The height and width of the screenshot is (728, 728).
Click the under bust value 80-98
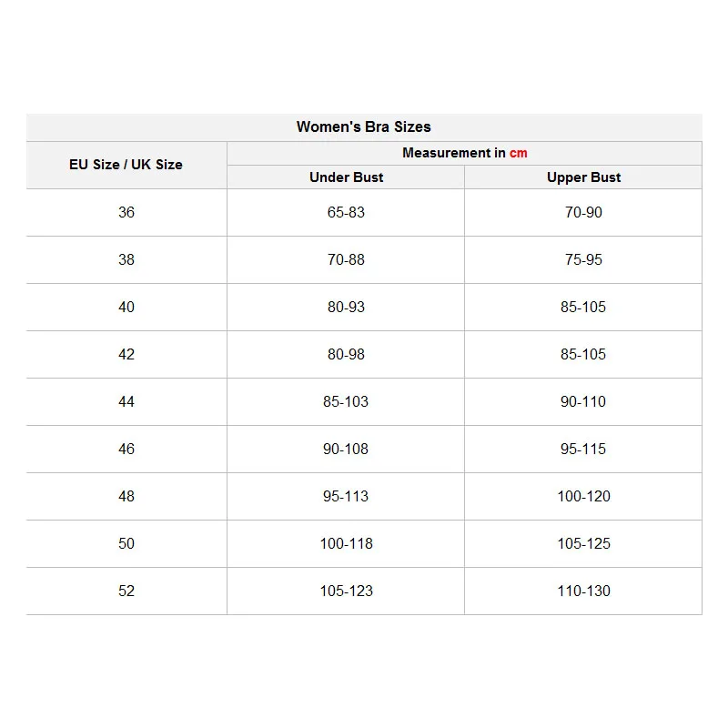pyautogui.click(x=346, y=354)
